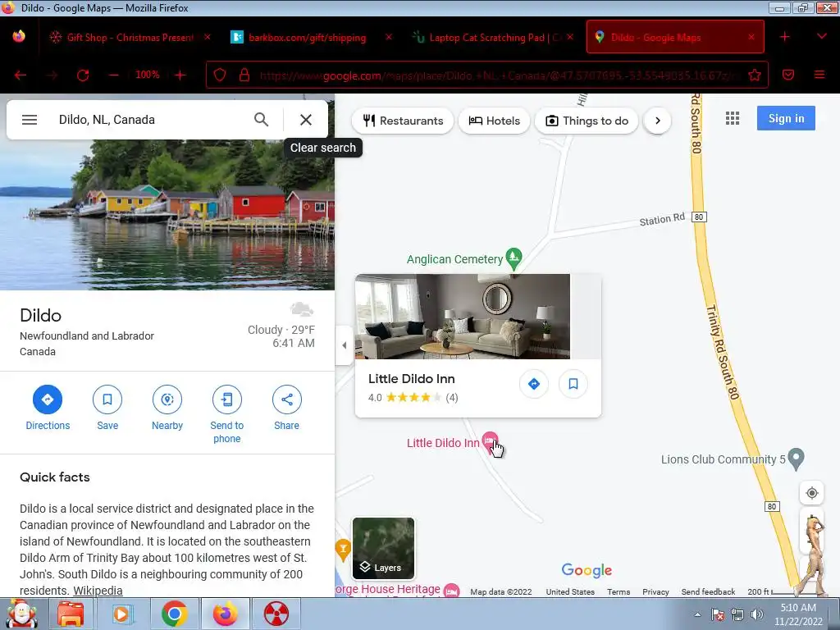Open the Wikipedia link in Quick facts

coord(98,591)
